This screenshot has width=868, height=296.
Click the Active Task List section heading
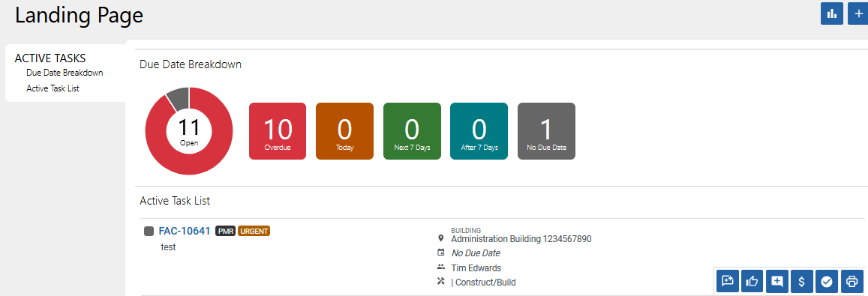click(x=175, y=201)
